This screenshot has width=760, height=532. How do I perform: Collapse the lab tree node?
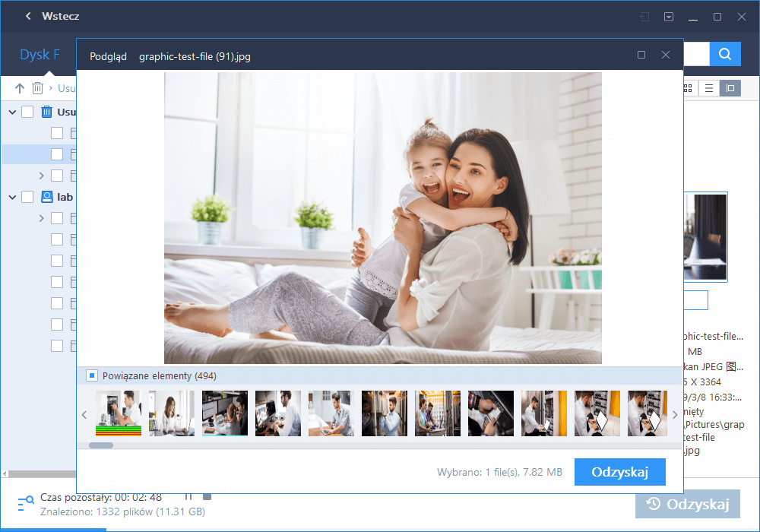pos(12,197)
